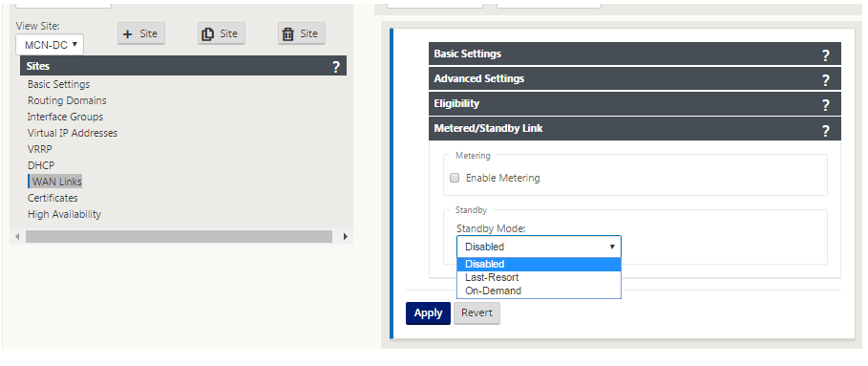The height and width of the screenshot is (366, 868).
Task: Open High Availability section
Action: point(64,214)
